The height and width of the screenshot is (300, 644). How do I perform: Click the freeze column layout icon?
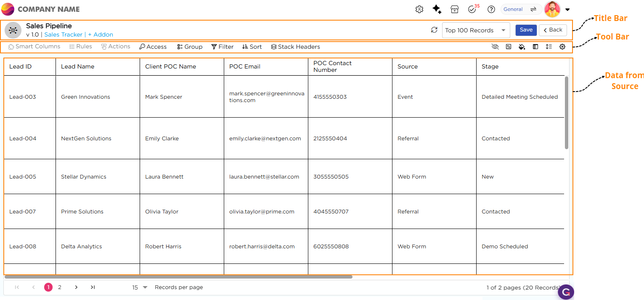[535, 47]
